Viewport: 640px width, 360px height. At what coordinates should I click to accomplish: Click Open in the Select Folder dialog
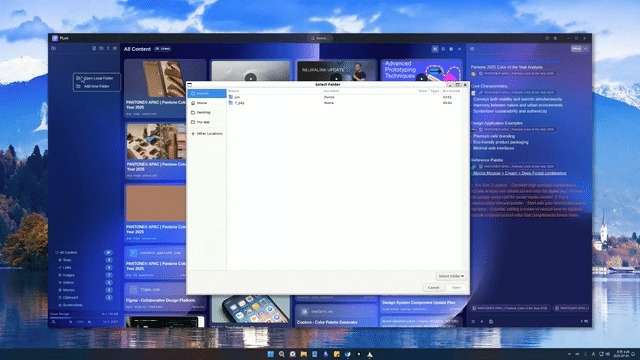coord(456,288)
